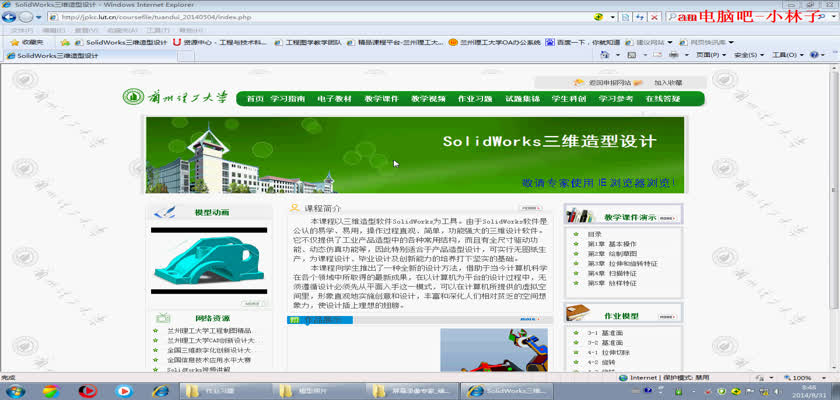Open the red media player taskbar icon

coord(88,391)
